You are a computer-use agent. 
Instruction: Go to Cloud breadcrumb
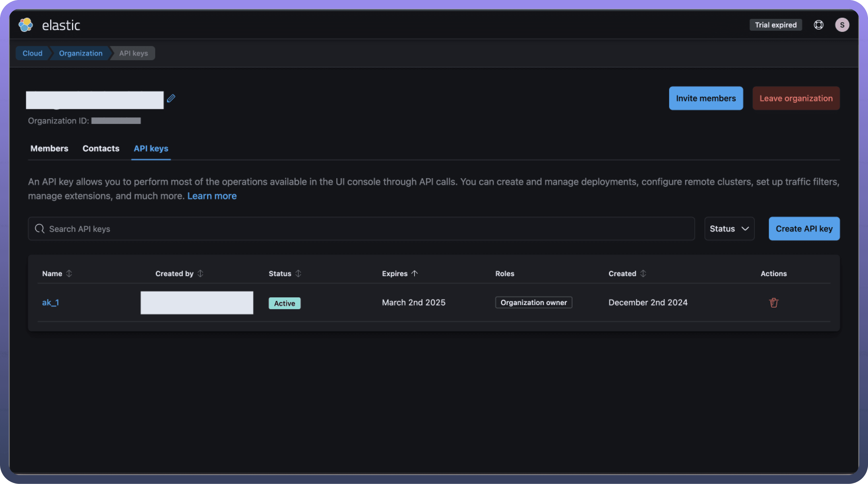(32, 53)
